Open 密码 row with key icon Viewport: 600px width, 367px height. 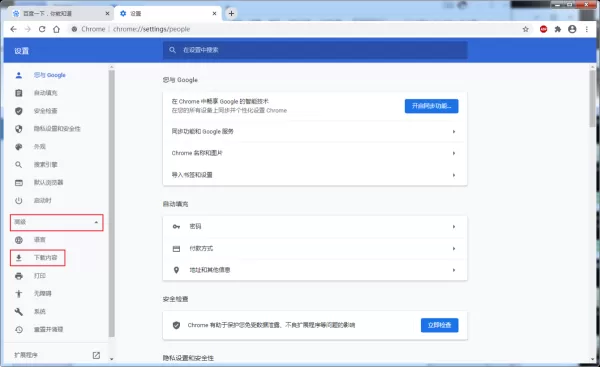point(315,227)
